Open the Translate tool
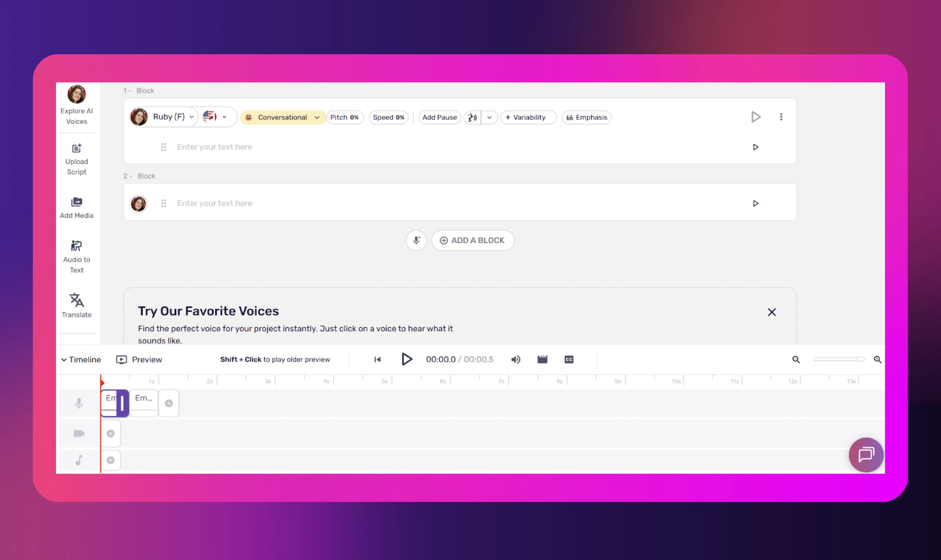 (x=77, y=305)
